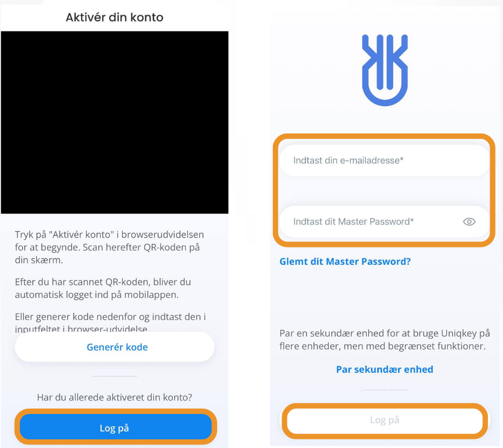Viewport: 503px width, 448px height.
Task: Tap the Efter du har scannet paragraph
Action: point(103,288)
